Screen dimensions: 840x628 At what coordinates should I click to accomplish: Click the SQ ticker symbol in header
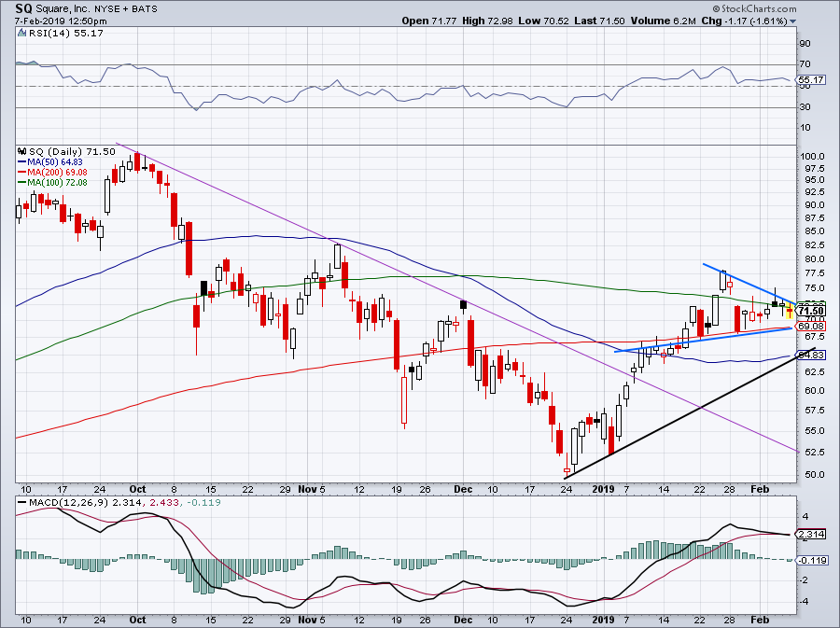tap(23, 9)
